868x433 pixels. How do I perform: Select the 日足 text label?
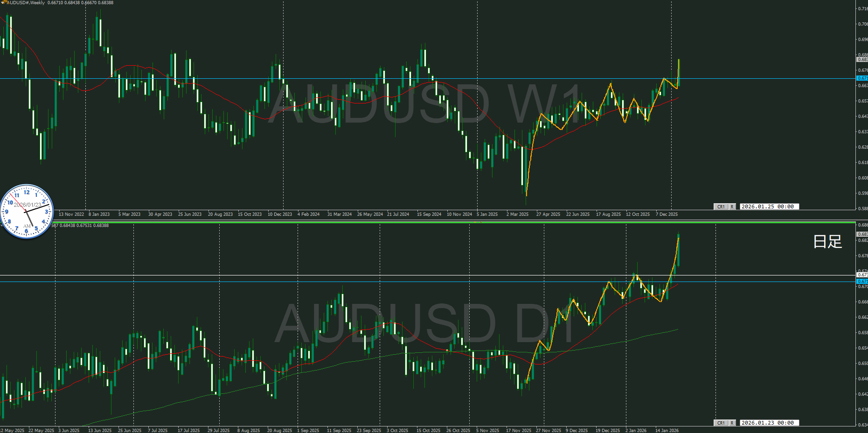(x=827, y=241)
